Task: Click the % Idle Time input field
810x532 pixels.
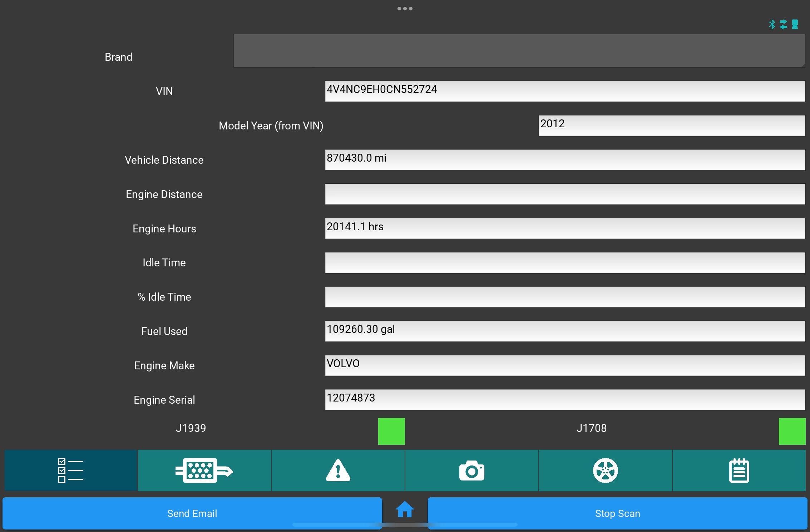Action: [x=565, y=297]
